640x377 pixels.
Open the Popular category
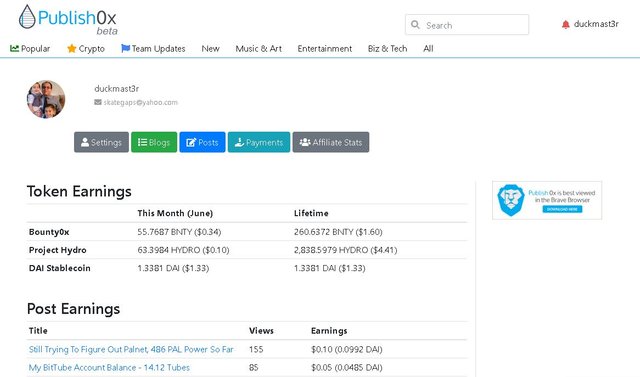30,49
